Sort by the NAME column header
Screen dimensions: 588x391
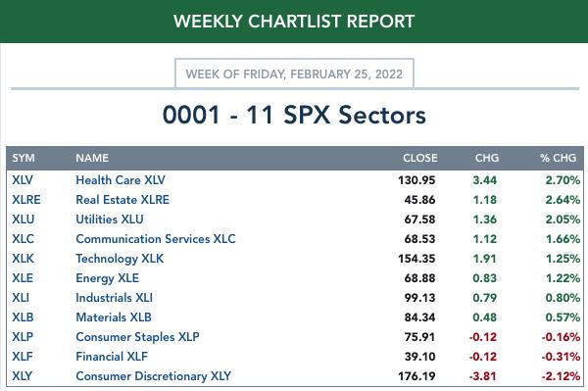pyautogui.click(x=92, y=158)
